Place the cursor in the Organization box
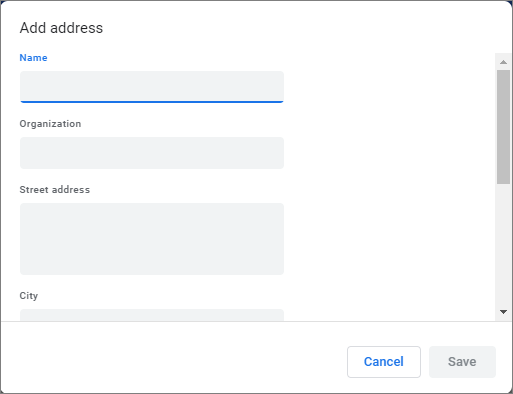 pyautogui.click(x=152, y=153)
